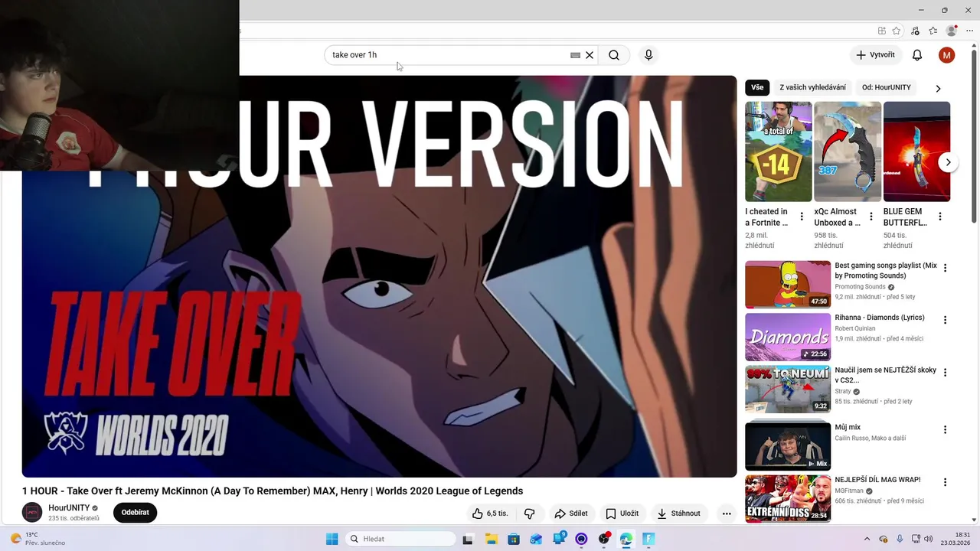980x551 pixels.
Task: Open options for xQc Almost Unboxed short
Action: point(871,217)
